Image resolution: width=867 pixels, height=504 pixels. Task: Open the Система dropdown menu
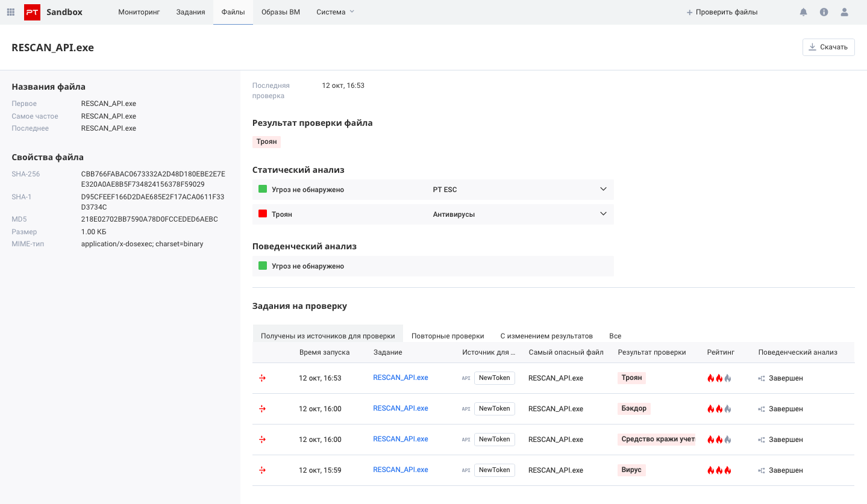[335, 12]
